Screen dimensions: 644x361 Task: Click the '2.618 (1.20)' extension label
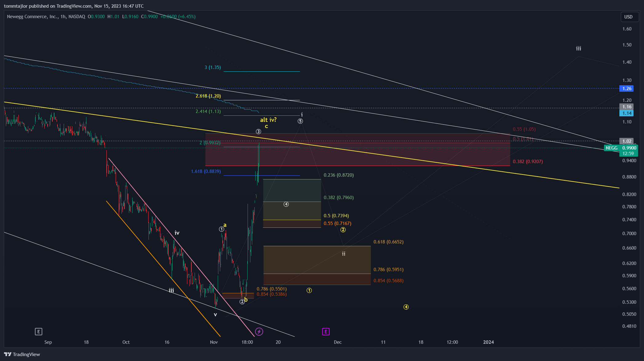(208, 96)
